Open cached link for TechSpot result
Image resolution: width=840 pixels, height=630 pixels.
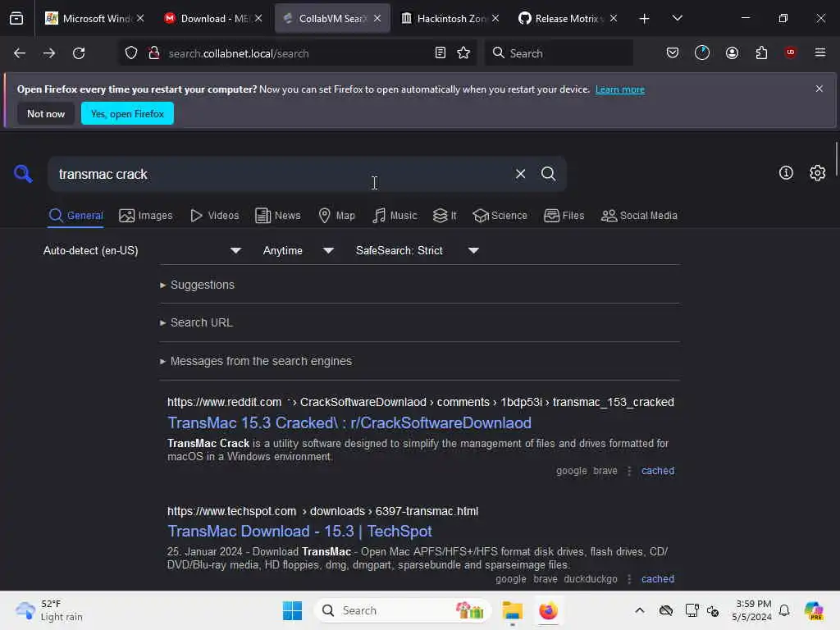(x=657, y=579)
